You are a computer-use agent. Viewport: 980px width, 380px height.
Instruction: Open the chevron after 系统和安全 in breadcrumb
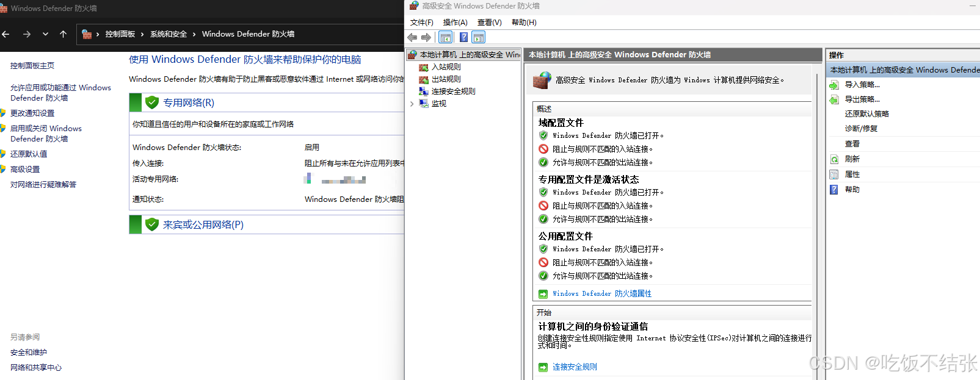[194, 34]
